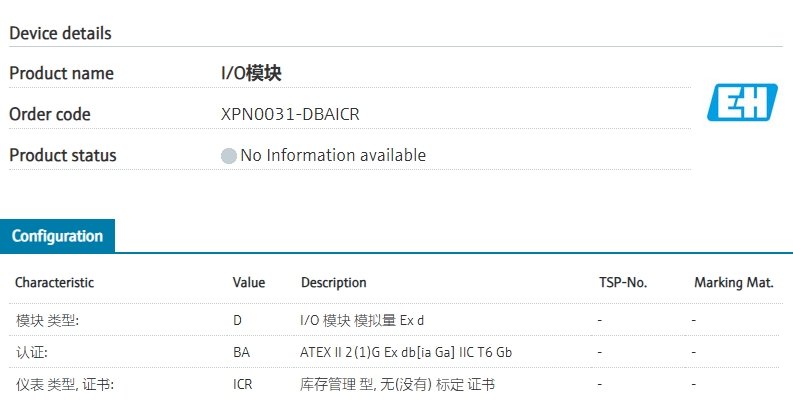Click the ATEX II 2(1)G description text

click(406, 352)
